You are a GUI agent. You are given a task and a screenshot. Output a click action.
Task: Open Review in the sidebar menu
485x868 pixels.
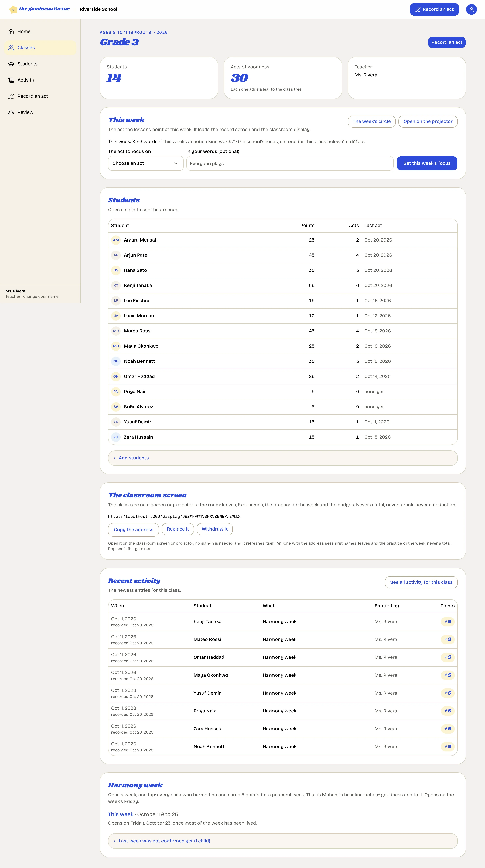[x=40, y=112]
